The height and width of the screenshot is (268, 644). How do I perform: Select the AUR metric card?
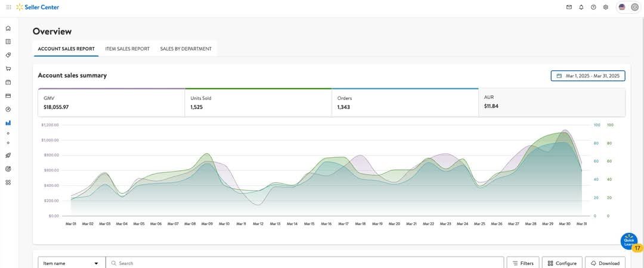552,102
